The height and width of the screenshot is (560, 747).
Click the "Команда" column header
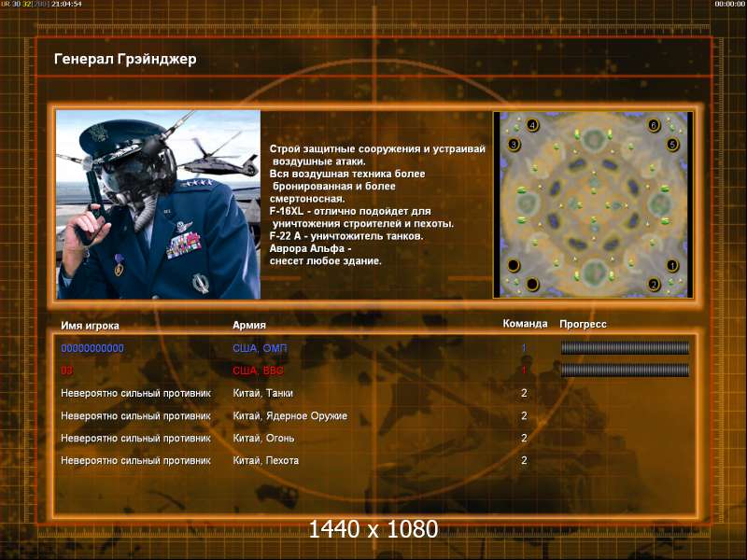click(525, 324)
